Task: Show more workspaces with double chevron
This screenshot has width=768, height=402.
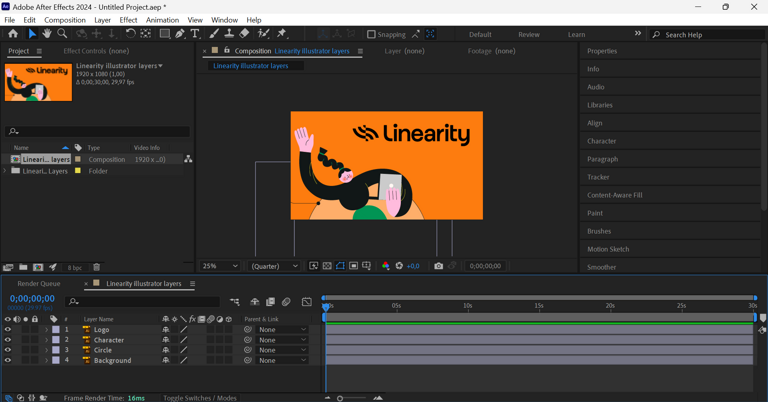Action: pos(638,33)
